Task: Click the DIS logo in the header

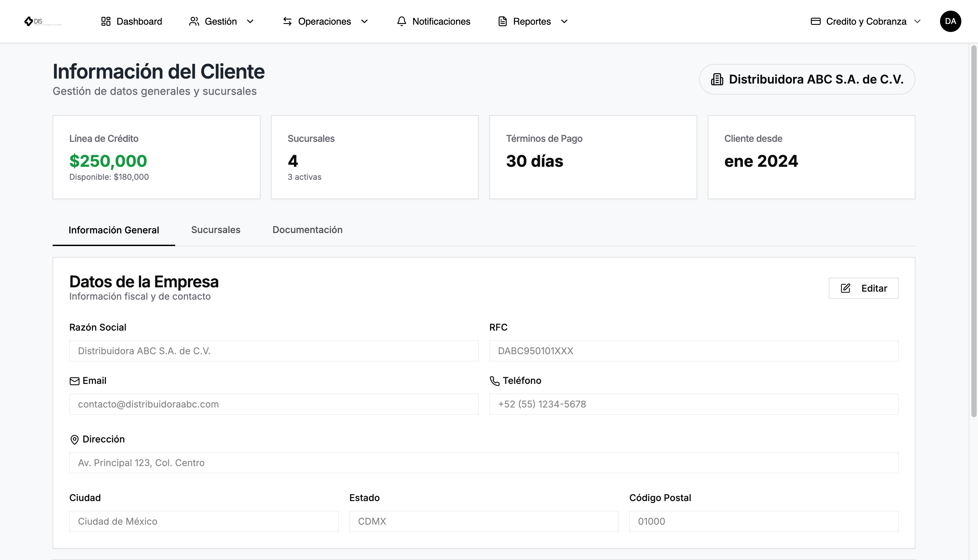Action: pyautogui.click(x=42, y=21)
